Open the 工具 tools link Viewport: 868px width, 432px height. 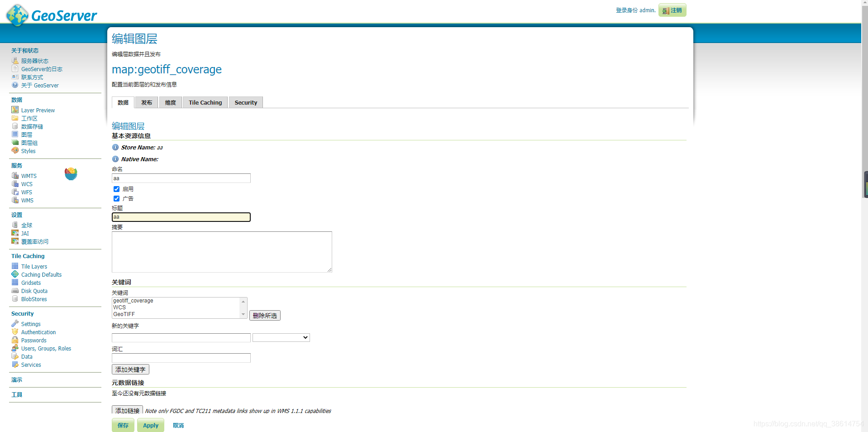(17, 395)
